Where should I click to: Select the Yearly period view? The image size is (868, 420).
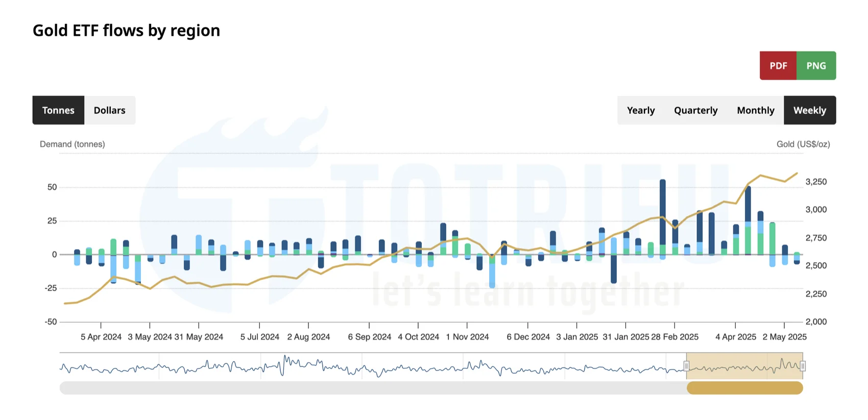pos(640,110)
